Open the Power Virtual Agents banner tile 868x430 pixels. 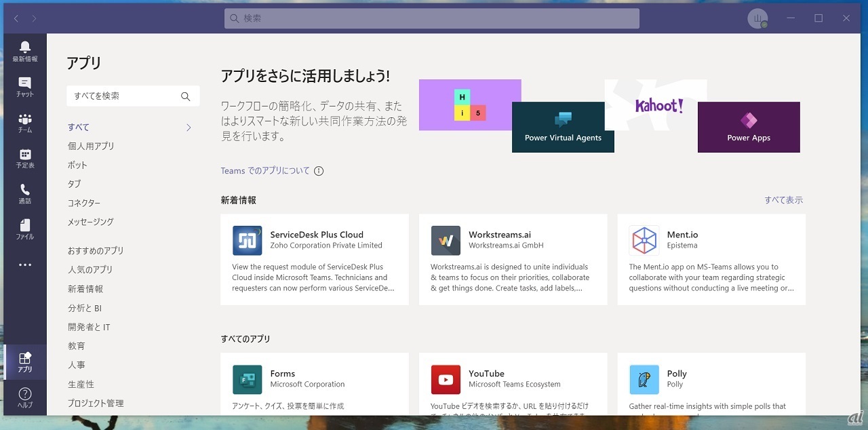coord(563,127)
